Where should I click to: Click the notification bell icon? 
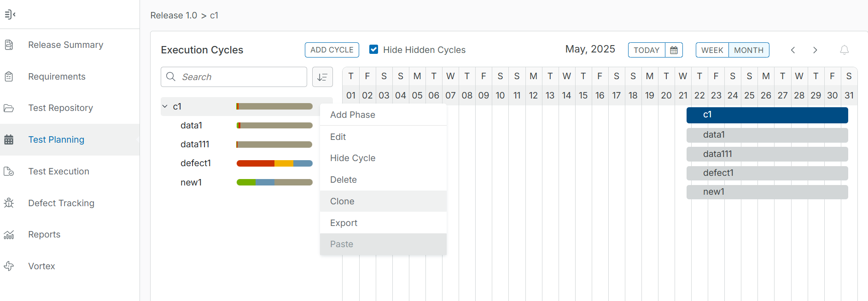(x=844, y=50)
